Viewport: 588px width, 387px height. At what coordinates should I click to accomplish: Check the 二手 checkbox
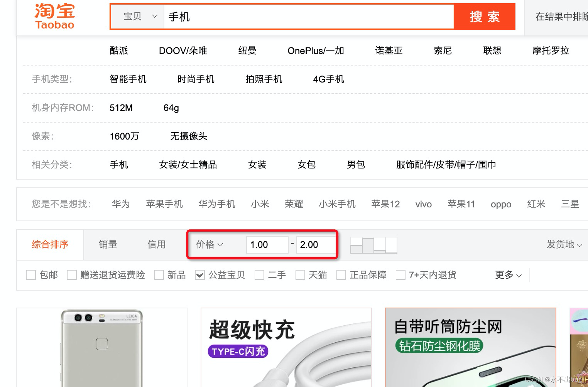[x=259, y=275]
